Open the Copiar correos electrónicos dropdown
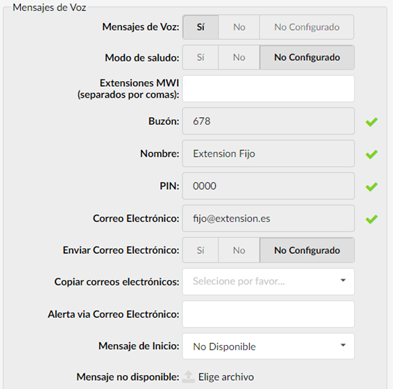The image size is (393, 389). [x=268, y=282]
